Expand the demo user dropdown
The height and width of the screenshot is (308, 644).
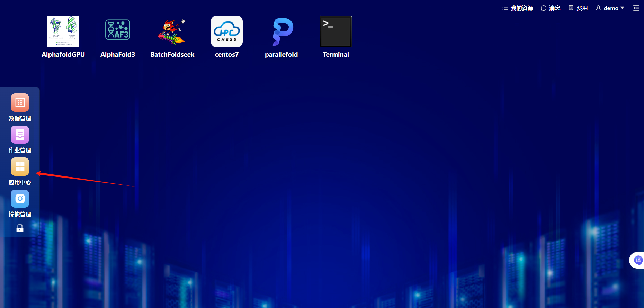click(x=610, y=8)
